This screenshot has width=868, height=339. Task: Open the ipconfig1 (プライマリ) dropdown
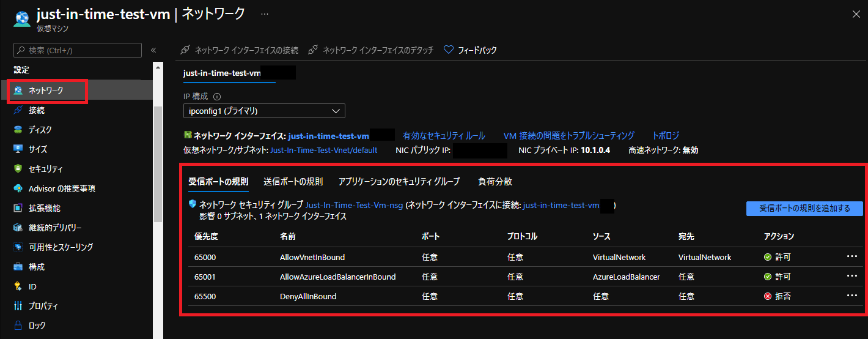click(264, 111)
